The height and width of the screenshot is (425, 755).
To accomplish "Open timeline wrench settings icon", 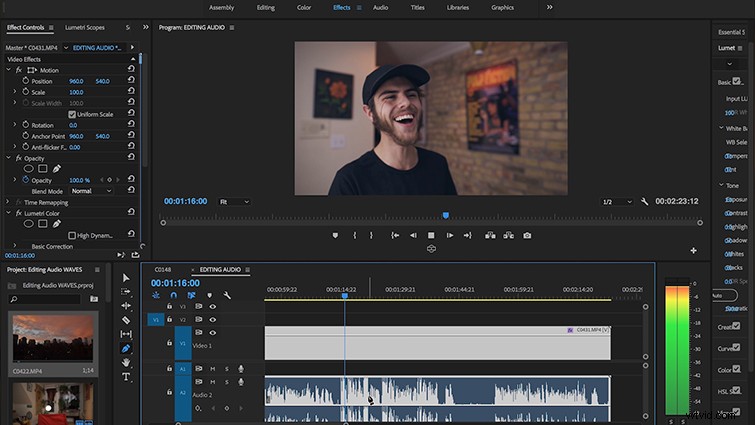I will (x=227, y=295).
